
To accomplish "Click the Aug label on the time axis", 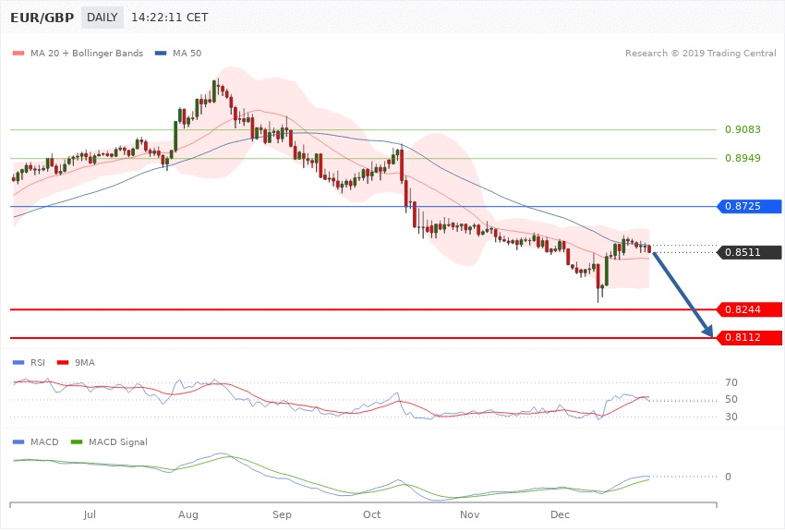I will pyautogui.click(x=188, y=514).
